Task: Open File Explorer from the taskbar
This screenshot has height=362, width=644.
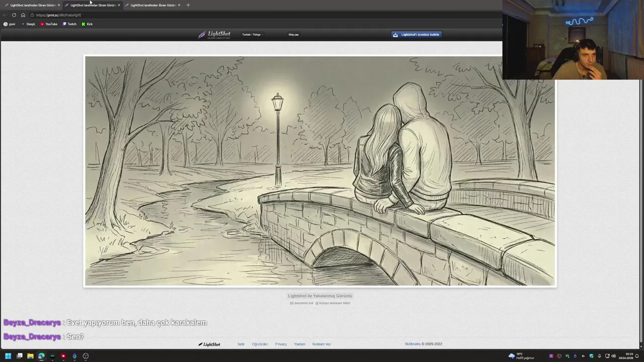Action: pyautogui.click(x=30, y=356)
